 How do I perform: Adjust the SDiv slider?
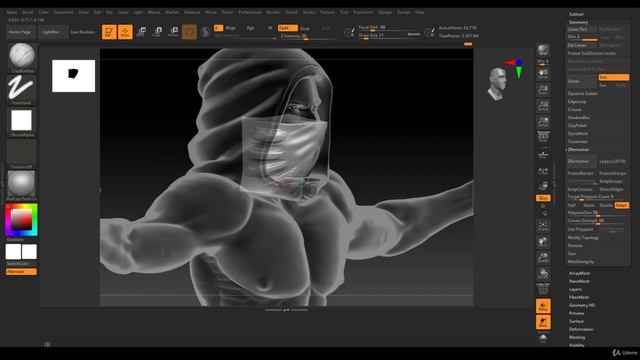tap(582, 37)
